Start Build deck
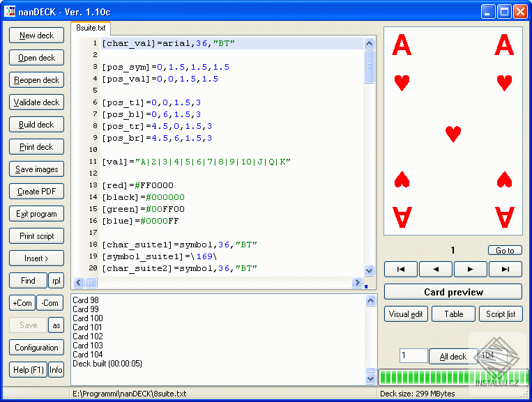The width and height of the screenshot is (532, 402). pyautogui.click(x=37, y=125)
